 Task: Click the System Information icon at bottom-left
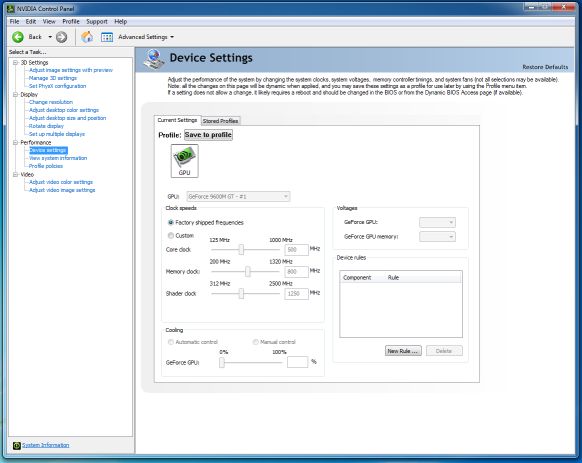tap(17, 445)
